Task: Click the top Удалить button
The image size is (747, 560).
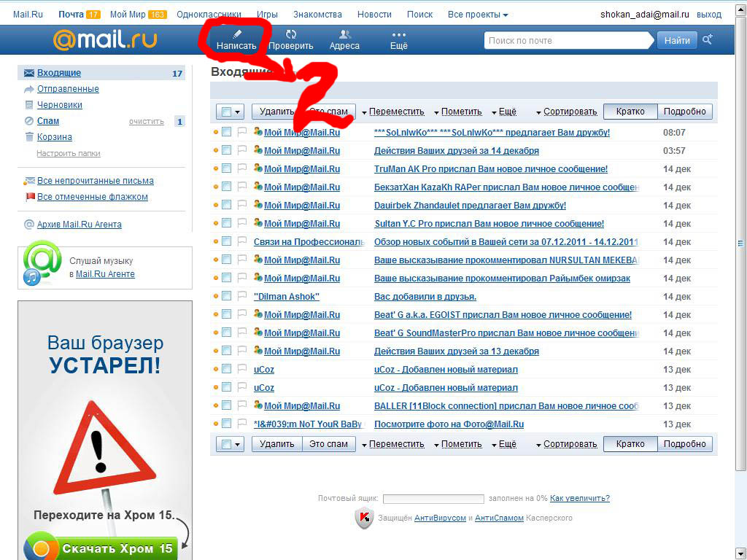Action: point(276,112)
